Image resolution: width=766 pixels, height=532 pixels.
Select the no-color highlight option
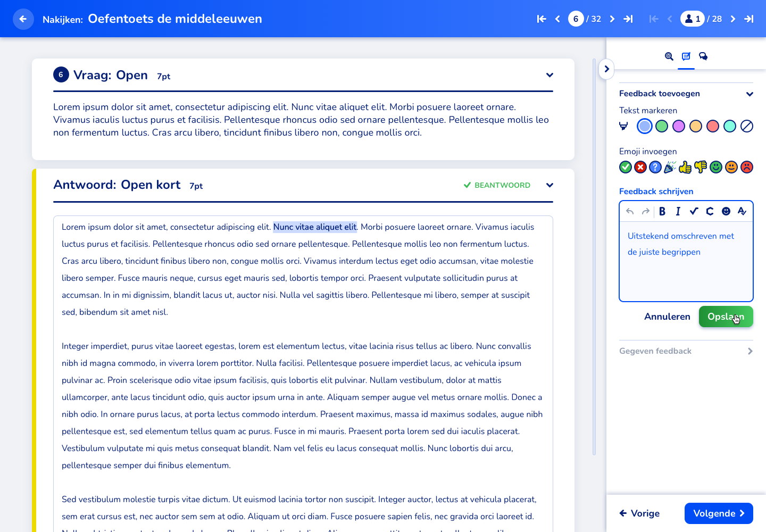747,126
